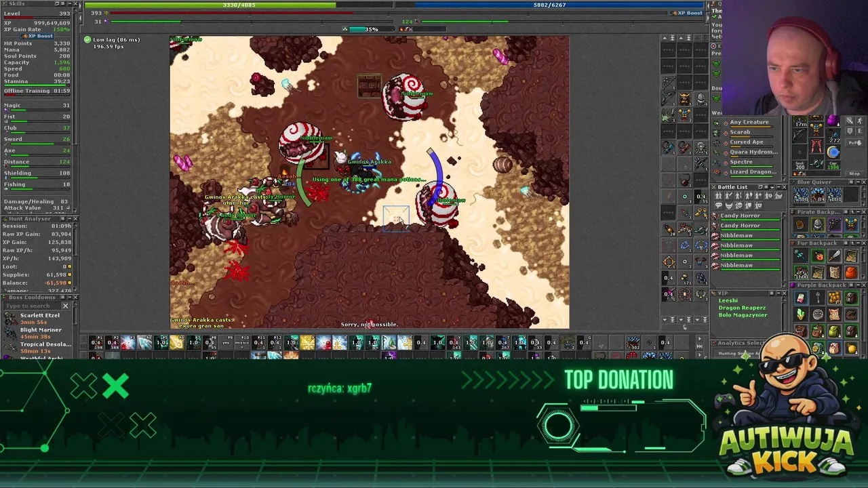The height and width of the screenshot is (488, 868).
Task: Close the Fur Backpack container
Action: click(x=864, y=243)
